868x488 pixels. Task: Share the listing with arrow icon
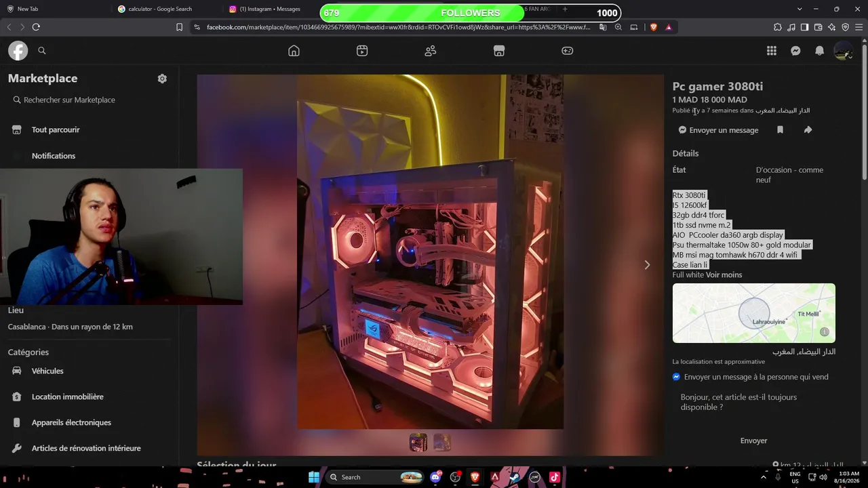coord(808,130)
